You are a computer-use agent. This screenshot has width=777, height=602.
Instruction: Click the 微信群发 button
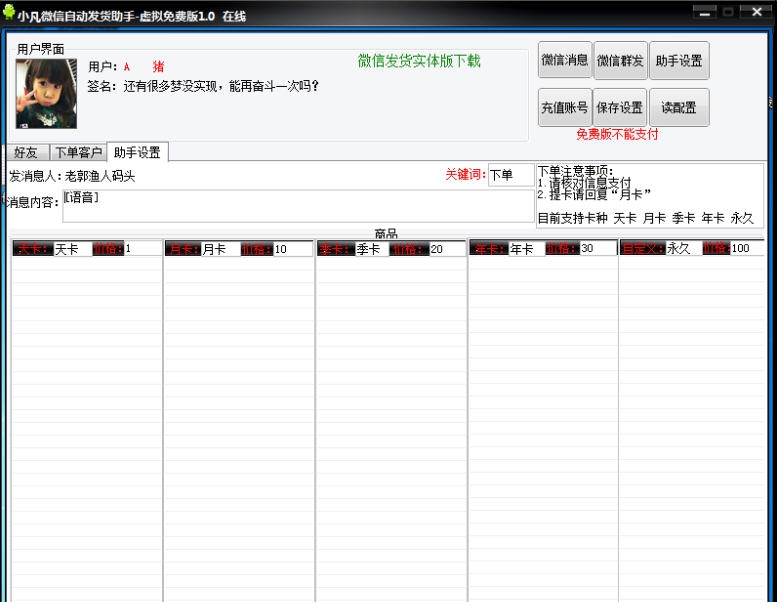(621, 61)
